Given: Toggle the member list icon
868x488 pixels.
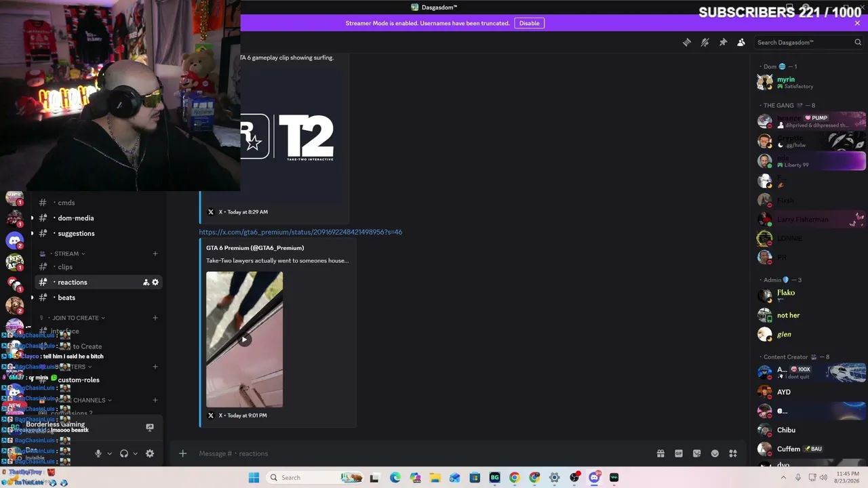Looking at the screenshot, I should point(741,42).
